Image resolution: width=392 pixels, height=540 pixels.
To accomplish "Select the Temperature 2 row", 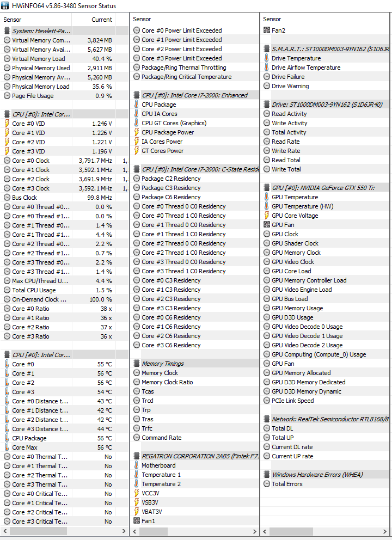I will point(195,484).
